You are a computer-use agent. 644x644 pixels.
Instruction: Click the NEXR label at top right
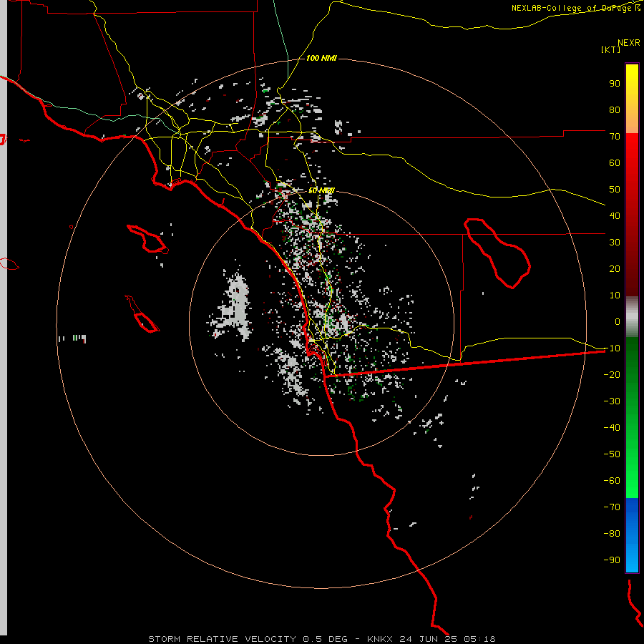(x=629, y=43)
